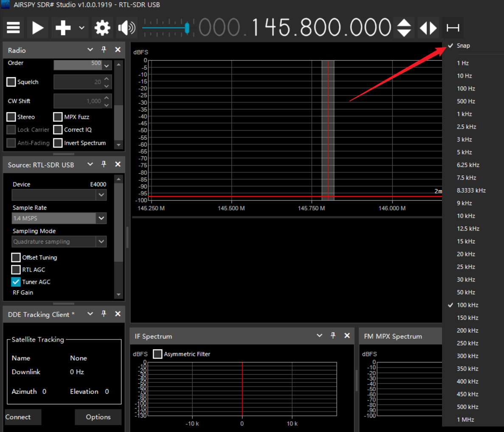This screenshot has width=504, height=432.
Task: Check the Asymmetric Filter option
Action: pos(158,354)
